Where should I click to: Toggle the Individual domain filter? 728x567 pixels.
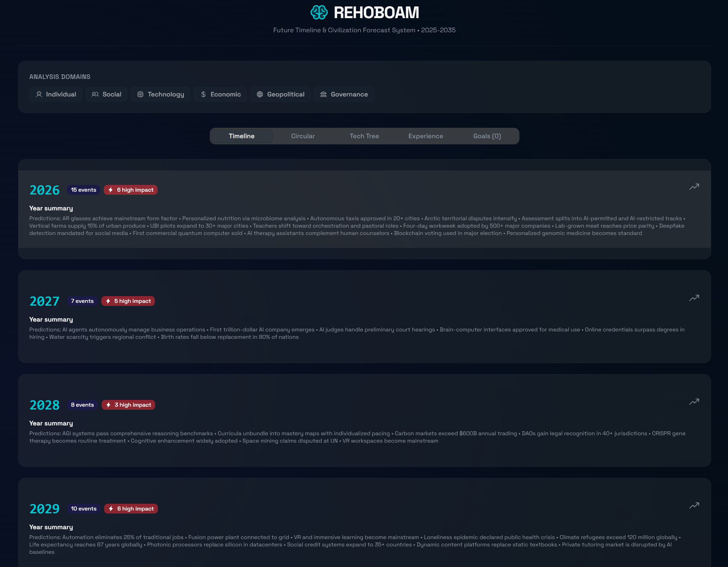(x=56, y=94)
